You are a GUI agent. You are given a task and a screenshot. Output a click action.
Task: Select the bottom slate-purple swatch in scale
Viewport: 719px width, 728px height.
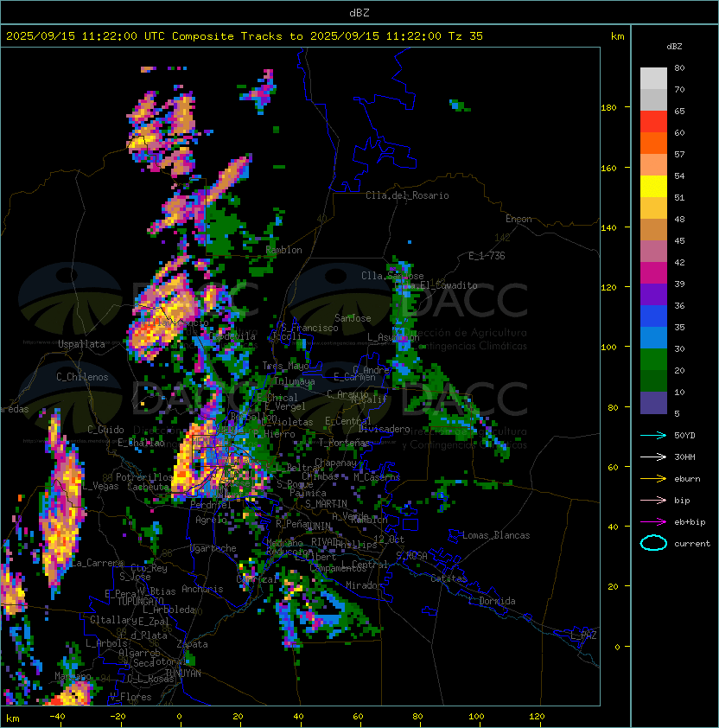pyautogui.click(x=653, y=403)
